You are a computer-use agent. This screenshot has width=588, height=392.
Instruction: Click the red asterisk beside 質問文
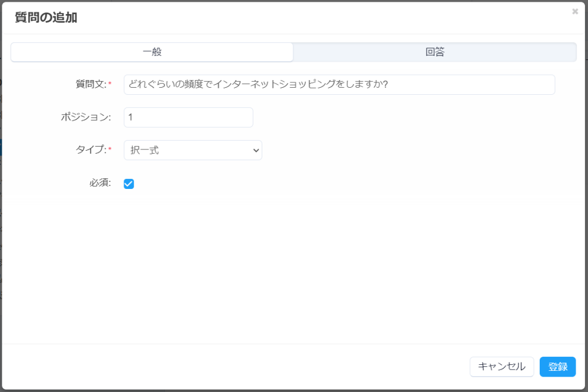[x=109, y=85]
